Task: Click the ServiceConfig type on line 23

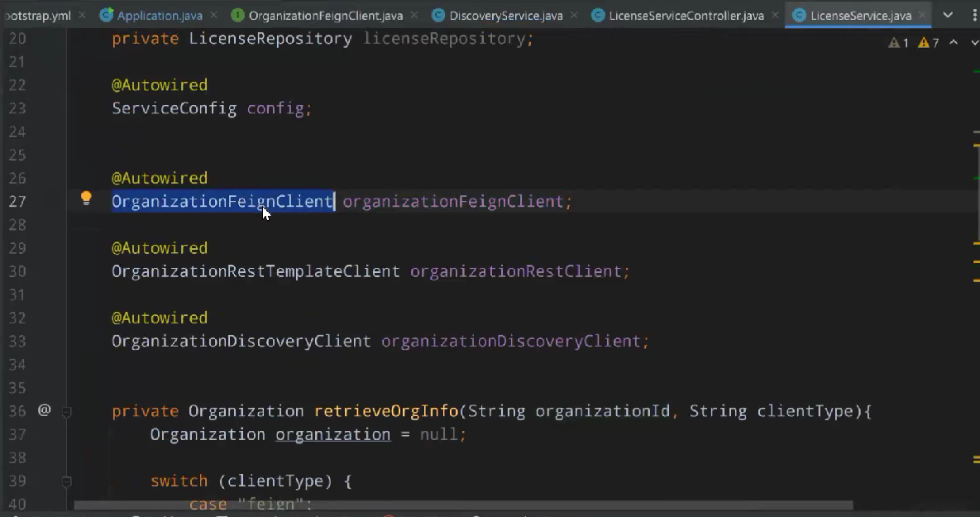Action: tap(174, 108)
